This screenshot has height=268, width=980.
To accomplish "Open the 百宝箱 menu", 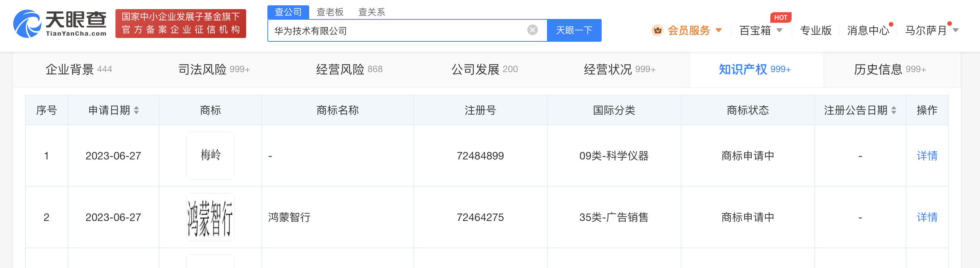I will click(x=755, y=30).
